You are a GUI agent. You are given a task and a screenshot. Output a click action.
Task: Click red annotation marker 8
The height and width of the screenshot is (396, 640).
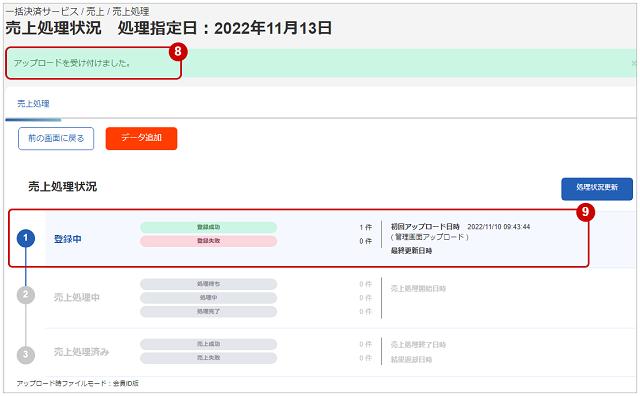coord(178,51)
